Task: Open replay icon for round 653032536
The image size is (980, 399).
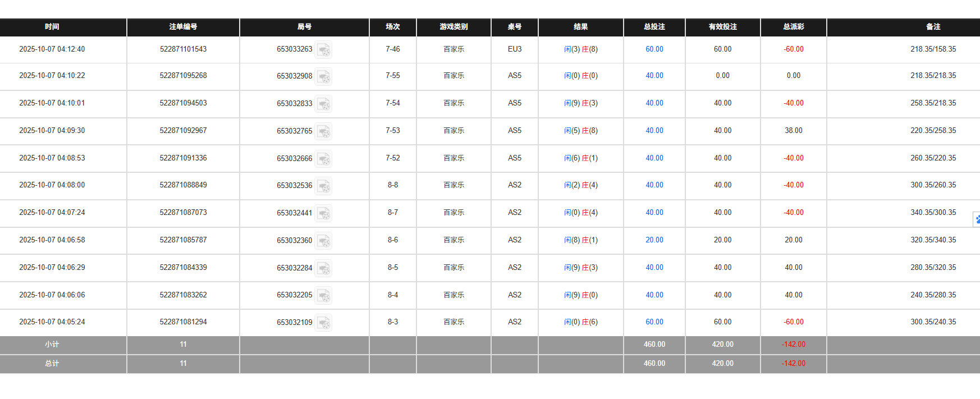Action: click(x=323, y=186)
